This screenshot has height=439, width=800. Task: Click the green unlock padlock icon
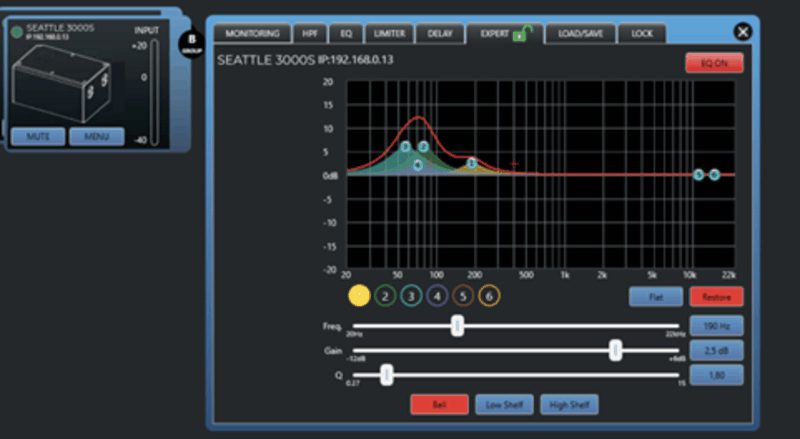(x=522, y=34)
